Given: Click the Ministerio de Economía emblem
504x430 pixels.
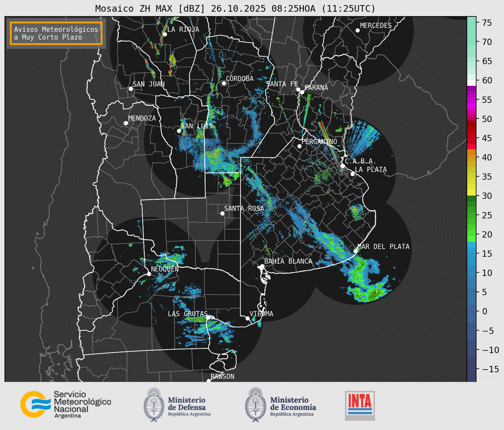Looking at the screenshot, I should [256, 405].
